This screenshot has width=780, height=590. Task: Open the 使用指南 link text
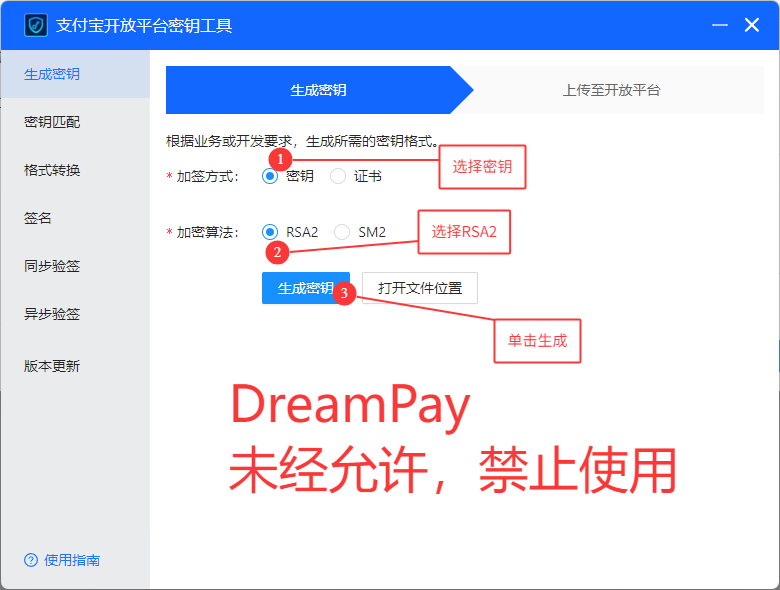[72, 560]
